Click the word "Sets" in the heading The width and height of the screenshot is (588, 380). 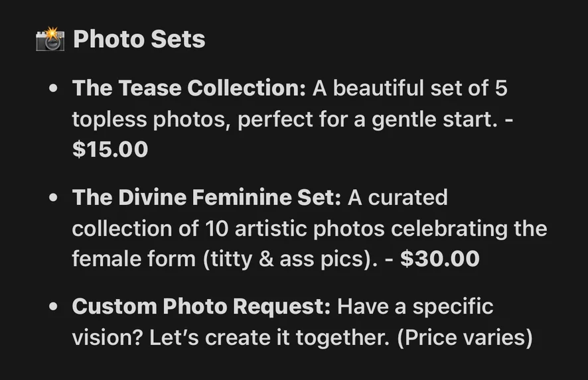pyautogui.click(x=178, y=40)
